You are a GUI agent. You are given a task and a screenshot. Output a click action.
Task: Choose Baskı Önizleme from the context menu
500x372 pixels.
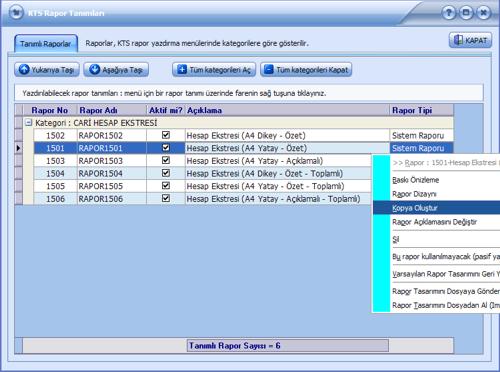click(436, 180)
